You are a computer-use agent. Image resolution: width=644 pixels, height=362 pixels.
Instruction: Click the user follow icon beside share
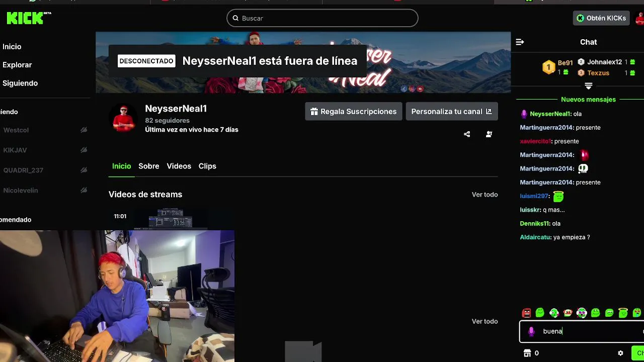point(489,134)
